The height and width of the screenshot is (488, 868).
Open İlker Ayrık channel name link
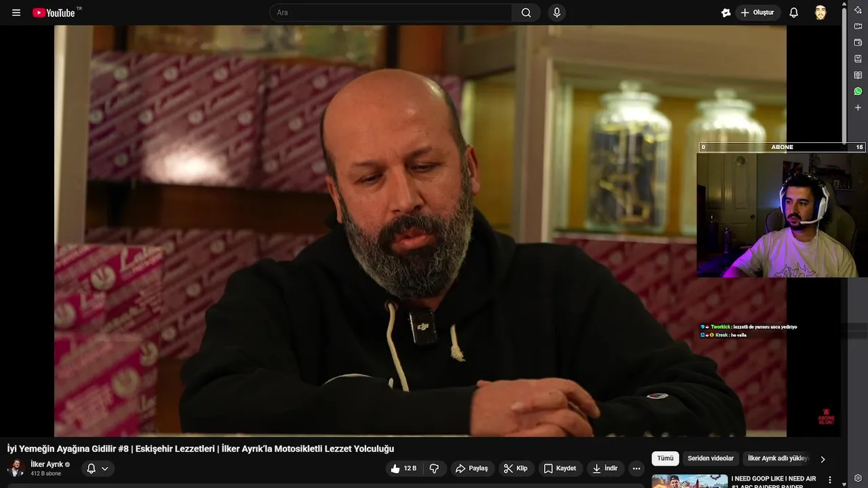pyautogui.click(x=47, y=464)
